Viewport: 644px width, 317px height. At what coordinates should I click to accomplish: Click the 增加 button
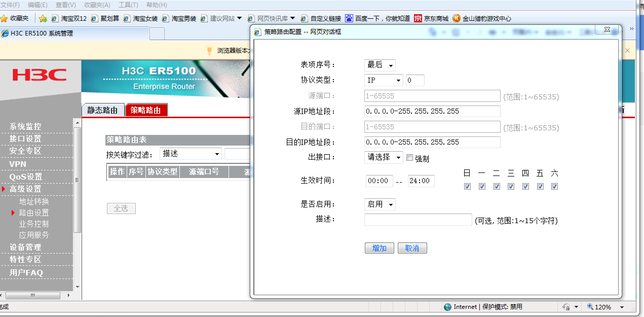coord(380,248)
